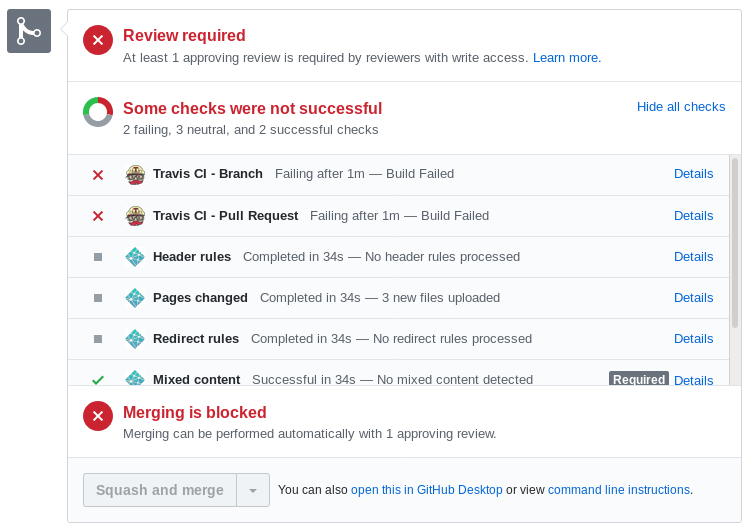
Task: Click the checks list vertical scrollbar
Action: [x=735, y=243]
